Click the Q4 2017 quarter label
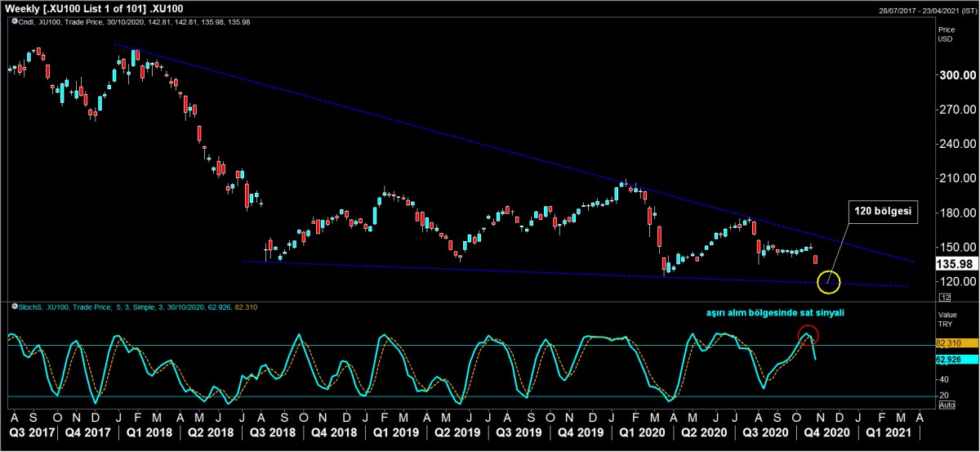 pyautogui.click(x=87, y=431)
